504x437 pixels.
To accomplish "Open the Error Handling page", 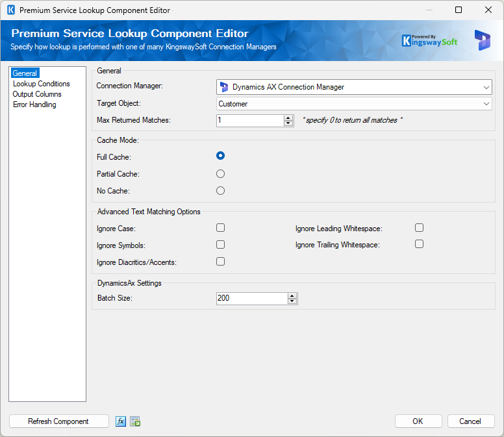I will click(x=34, y=105).
